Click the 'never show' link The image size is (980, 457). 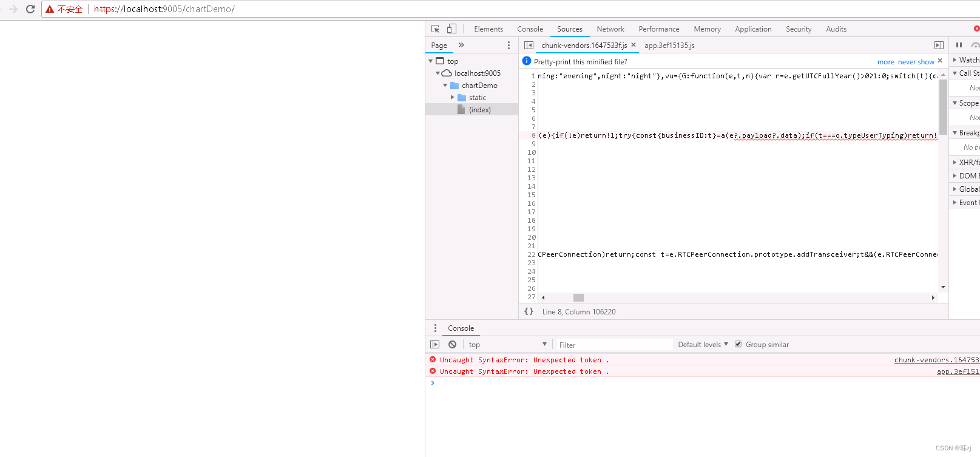click(916, 62)
